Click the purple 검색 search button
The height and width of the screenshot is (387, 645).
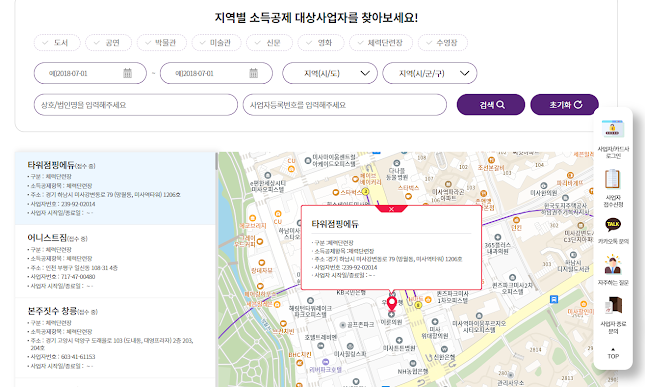pos(491,105)
